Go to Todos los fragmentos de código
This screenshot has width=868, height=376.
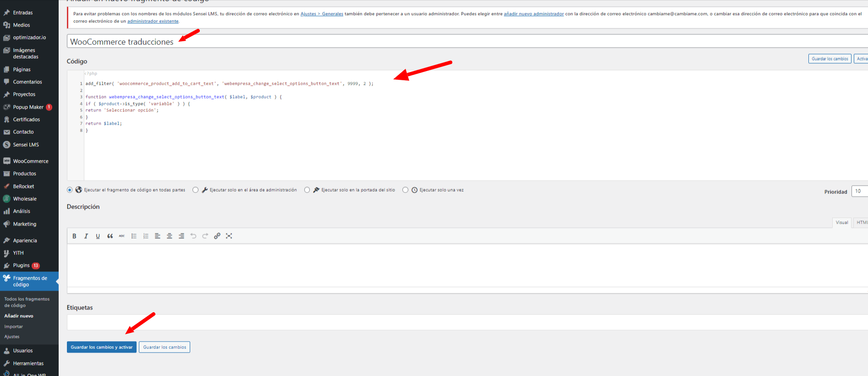pos(27,302)
